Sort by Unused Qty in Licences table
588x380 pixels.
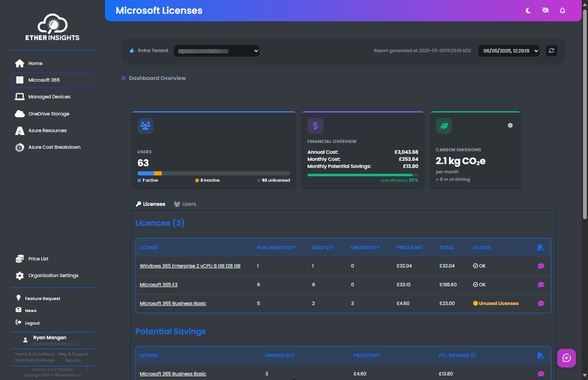pyautogui.click(x=365, y=247)
